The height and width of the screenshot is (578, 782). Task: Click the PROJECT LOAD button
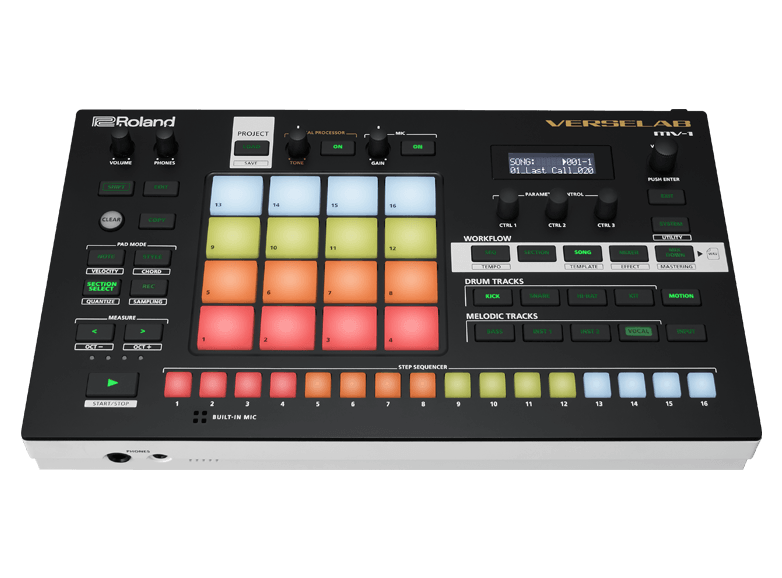coord(252,148)
